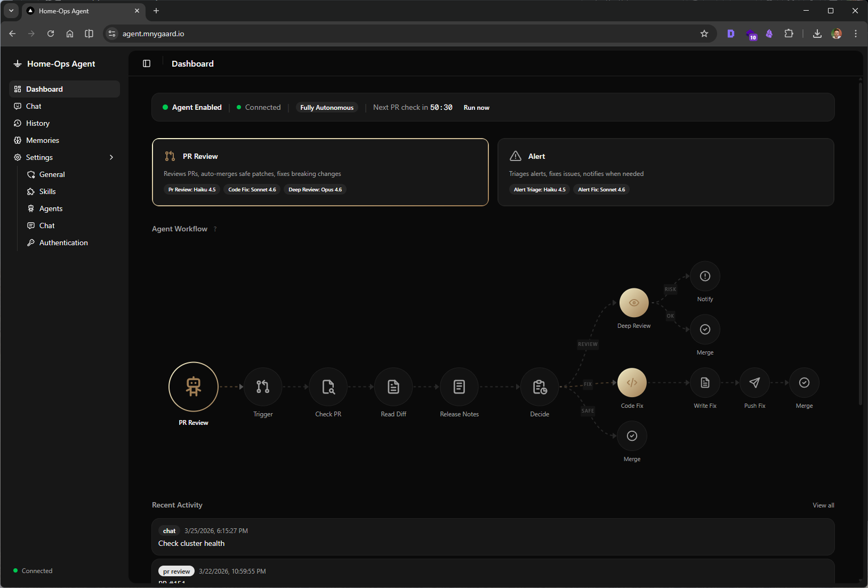Open History in the sidebar
Image resolution: width=868 pixels, height=588 pixels.
coord(65,123)
